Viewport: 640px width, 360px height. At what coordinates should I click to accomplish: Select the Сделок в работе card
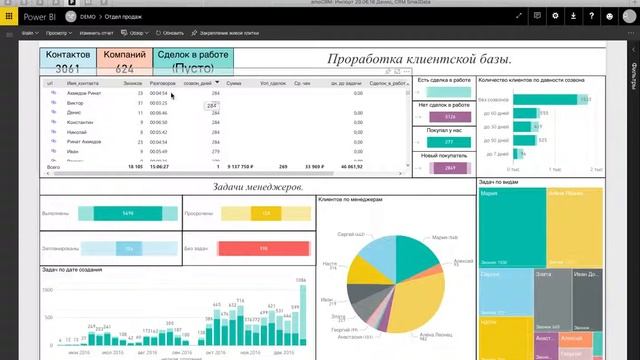click(193, 62)
